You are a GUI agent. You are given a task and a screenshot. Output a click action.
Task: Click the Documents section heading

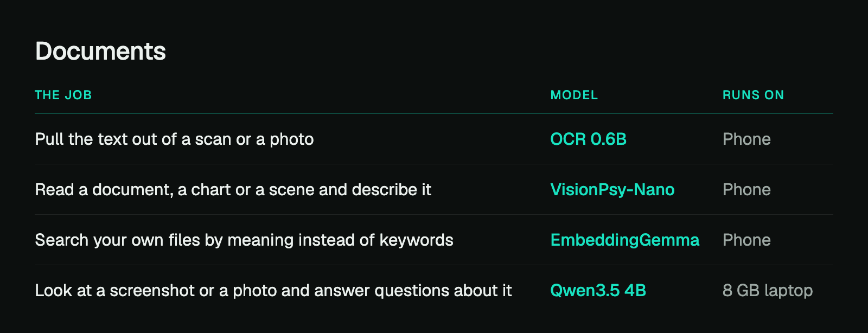tap(100, 51)
